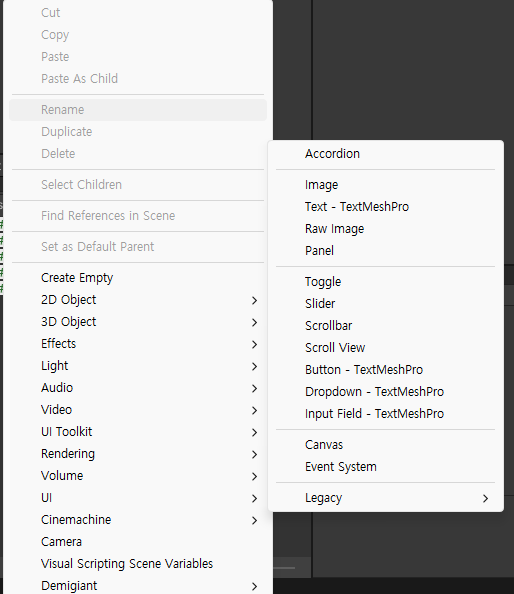Create an Input Field - TextMeshPro element
The height and width of the screenshot is (594, 514).
[386, 413]
